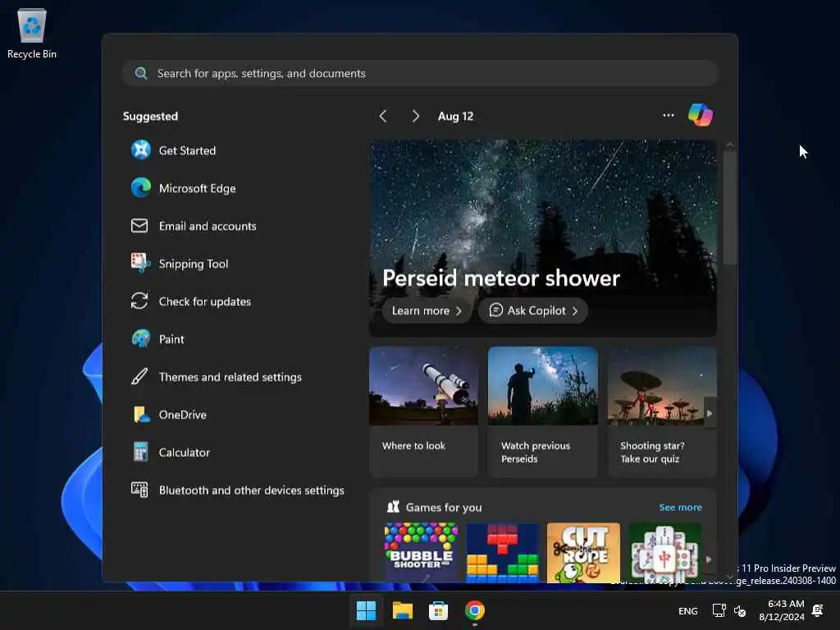Launch OneDrive from the list
The image size is (840, 630).
tap(168, 414)
